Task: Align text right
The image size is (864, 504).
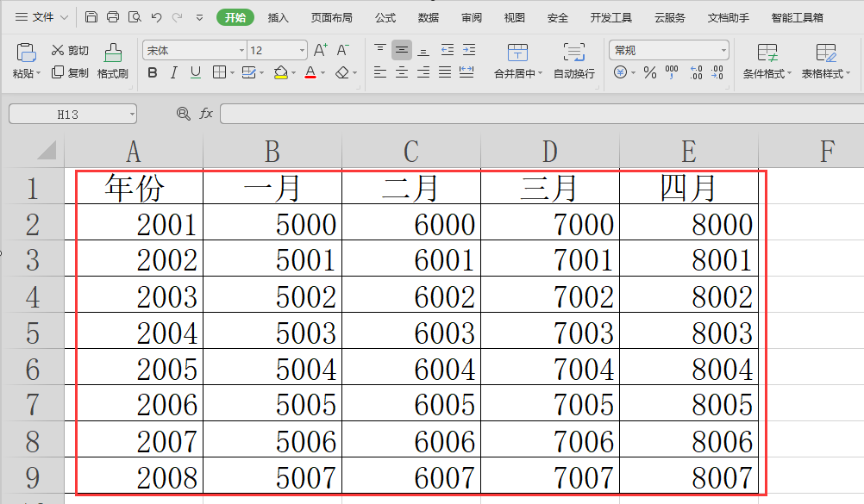Action: (x=423, y=72)
